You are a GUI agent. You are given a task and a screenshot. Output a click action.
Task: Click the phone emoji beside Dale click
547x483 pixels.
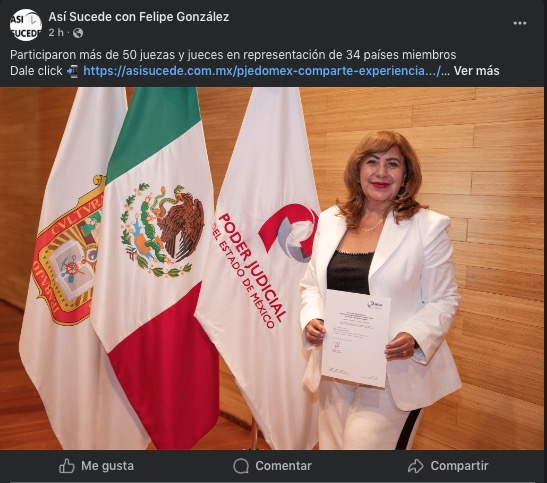[73, 71]
